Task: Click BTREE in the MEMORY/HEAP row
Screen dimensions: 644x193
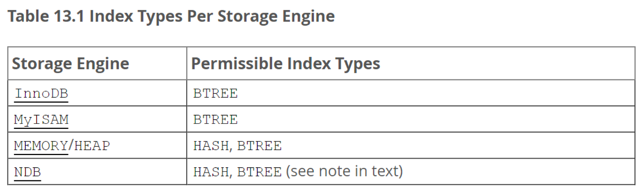Action: [x=259, y=146]
